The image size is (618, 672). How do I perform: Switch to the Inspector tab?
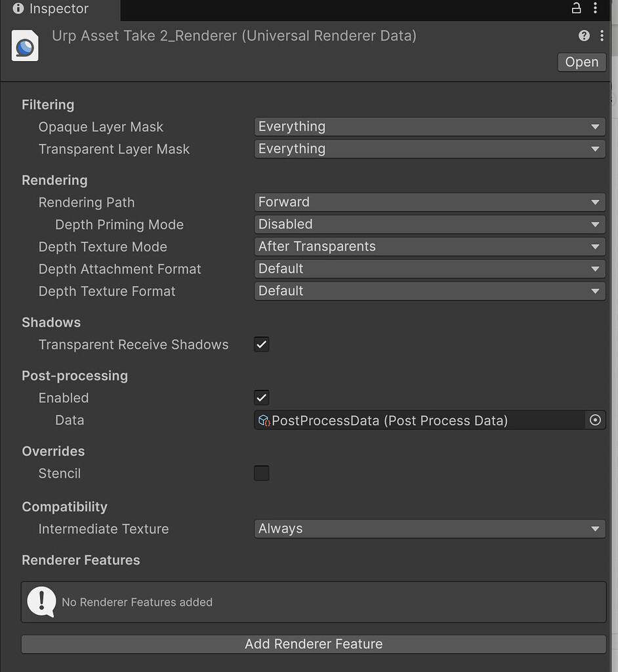[x=59, y=9]
